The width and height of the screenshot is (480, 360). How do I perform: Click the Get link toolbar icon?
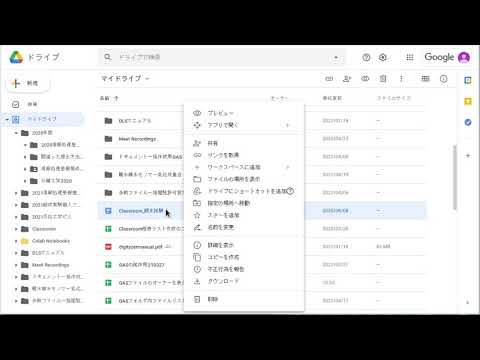point(329,79)
